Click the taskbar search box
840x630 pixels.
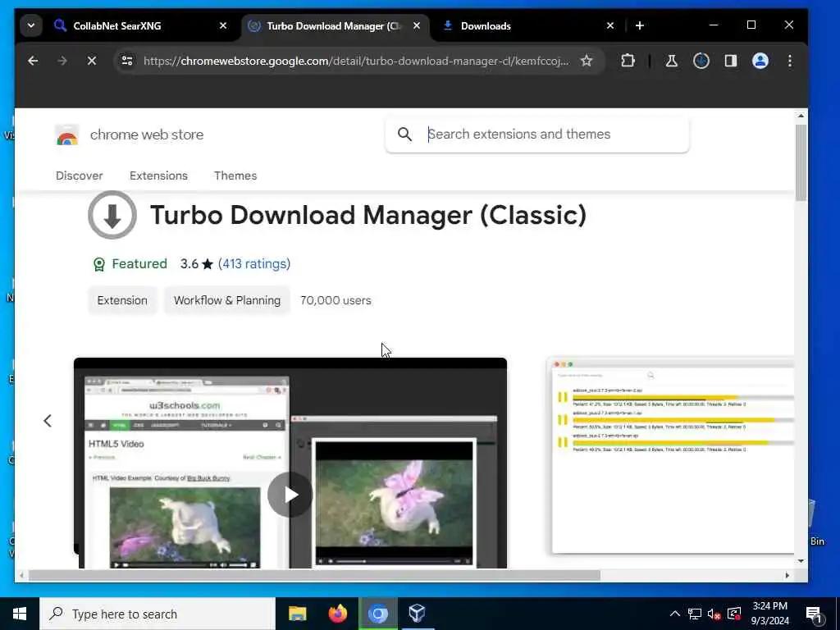pyautogui.click(x=157, y=614)
